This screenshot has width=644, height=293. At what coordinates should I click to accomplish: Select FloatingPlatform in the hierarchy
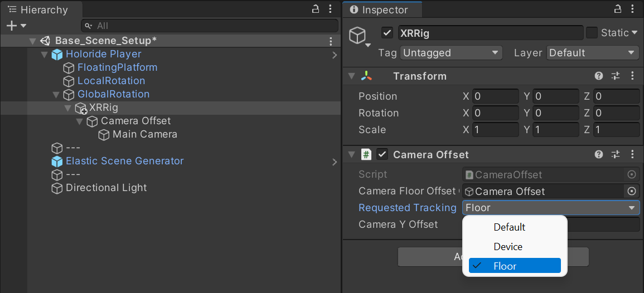(x=118, y=67)
